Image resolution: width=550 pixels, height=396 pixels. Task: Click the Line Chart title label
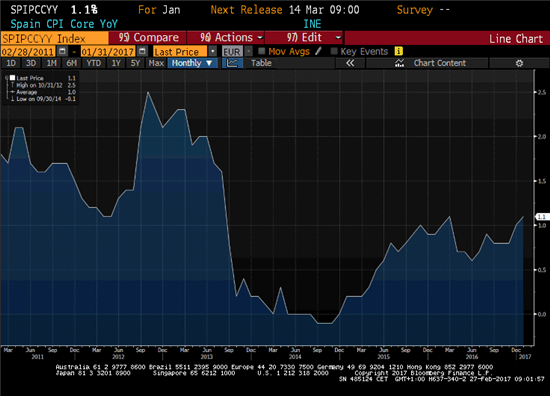click(516, 39)
